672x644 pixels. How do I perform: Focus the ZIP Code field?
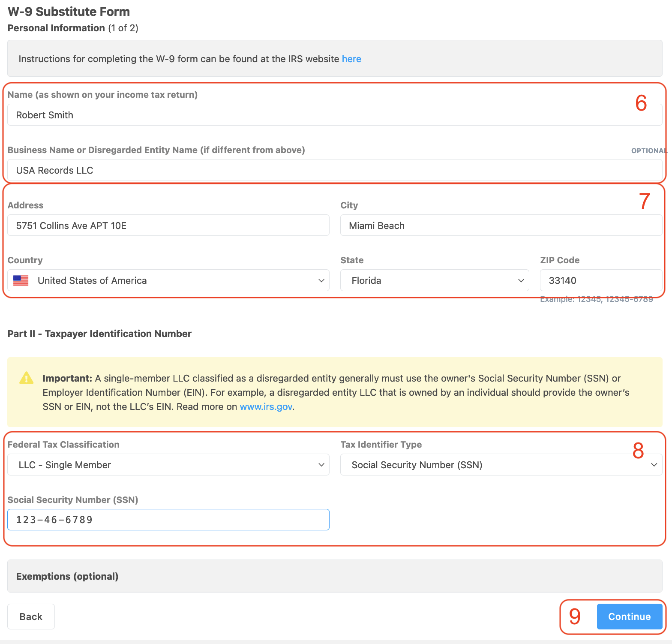[600, 280]
